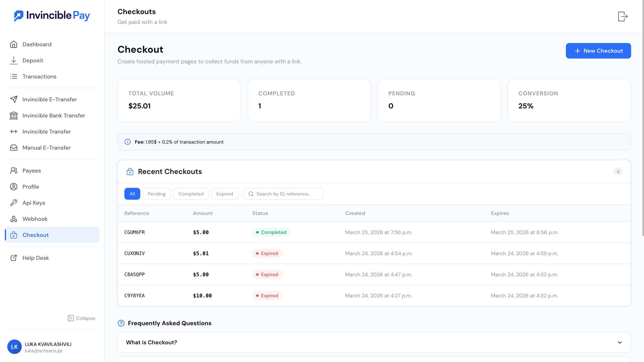The image size is (644, 362).
Task: Click the Conversion 25% value
Action: (526, 106)
